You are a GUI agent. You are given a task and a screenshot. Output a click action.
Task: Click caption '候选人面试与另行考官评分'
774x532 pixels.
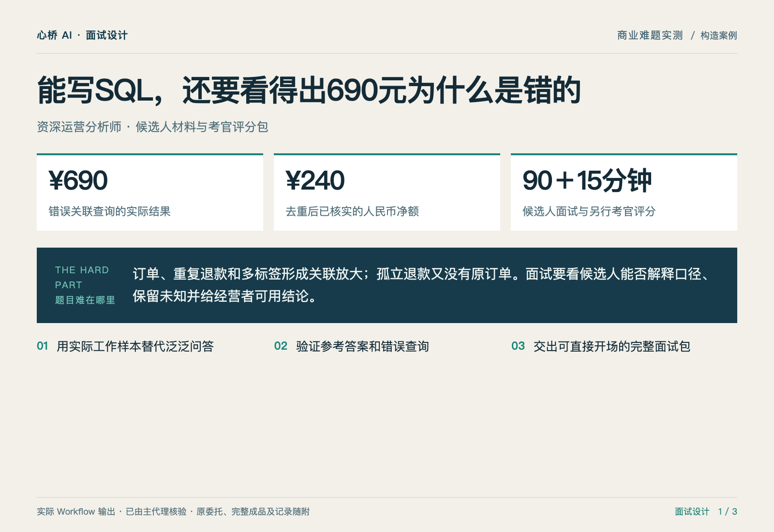click(589, 211)
